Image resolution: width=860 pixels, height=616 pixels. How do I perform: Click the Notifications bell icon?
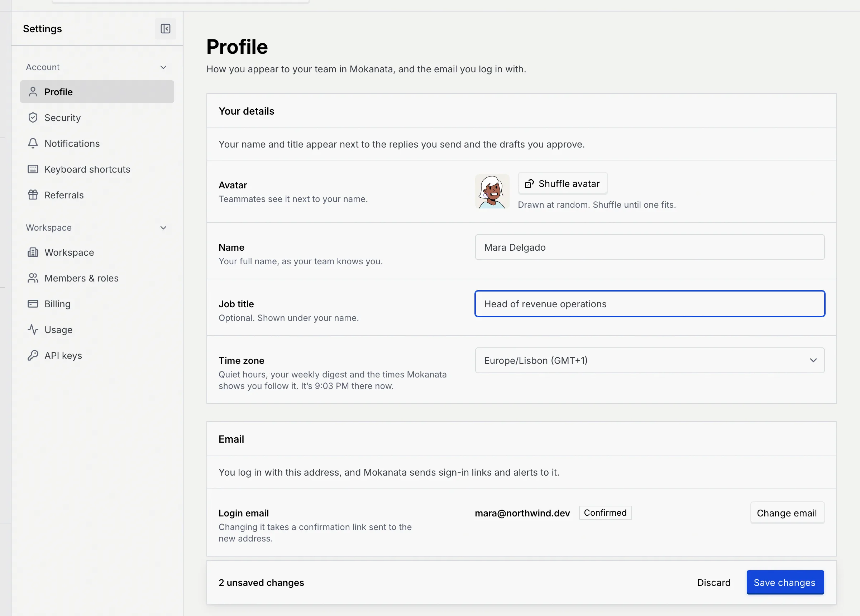tap(33, 143)
